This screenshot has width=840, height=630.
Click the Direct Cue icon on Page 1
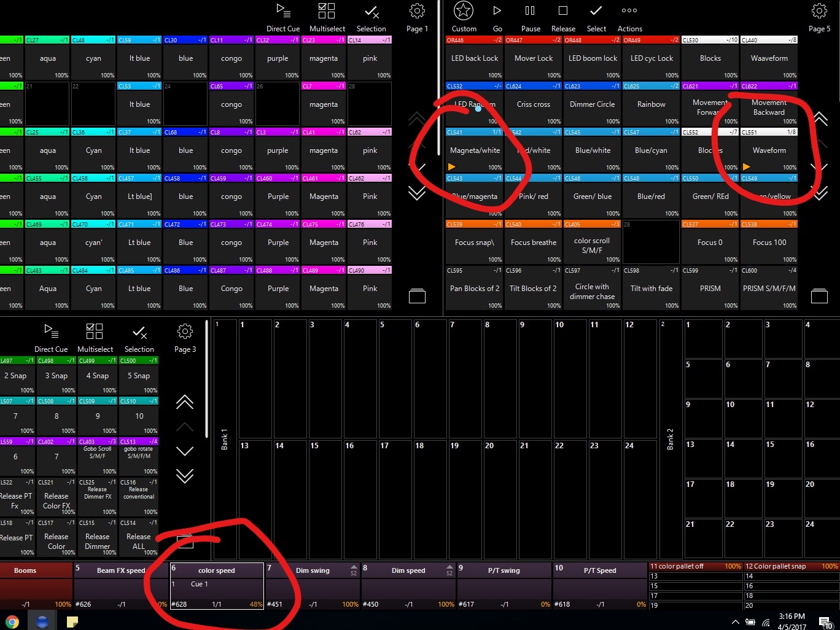(283, 10)
